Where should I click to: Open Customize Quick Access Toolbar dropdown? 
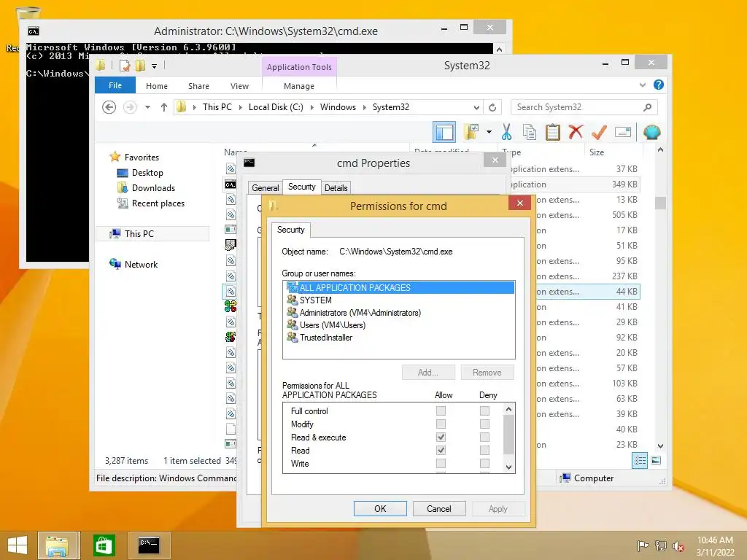[x=155, y=66]
